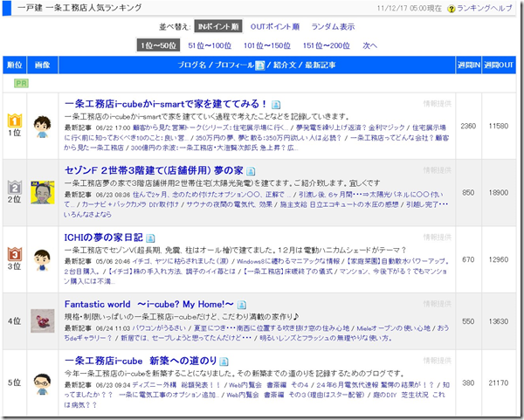Image resolution: width=524 pixels, height=420 pixels.
Task: Click weekly OUT value 13630
Action: pyautogui.click(x=499, y=321)
